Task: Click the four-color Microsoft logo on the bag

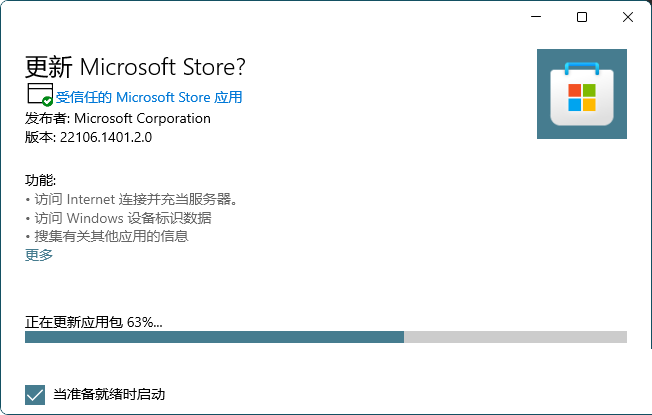Action: [581, 98]
